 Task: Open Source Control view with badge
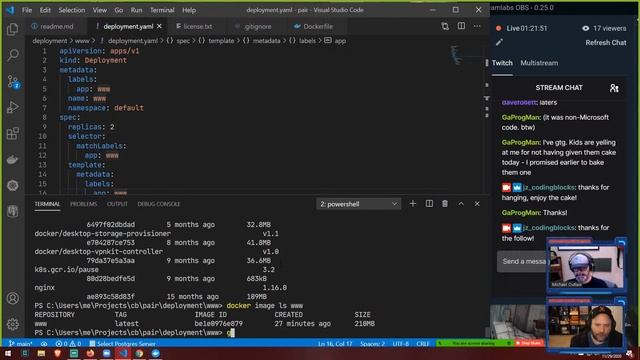(x=13, y=82)
